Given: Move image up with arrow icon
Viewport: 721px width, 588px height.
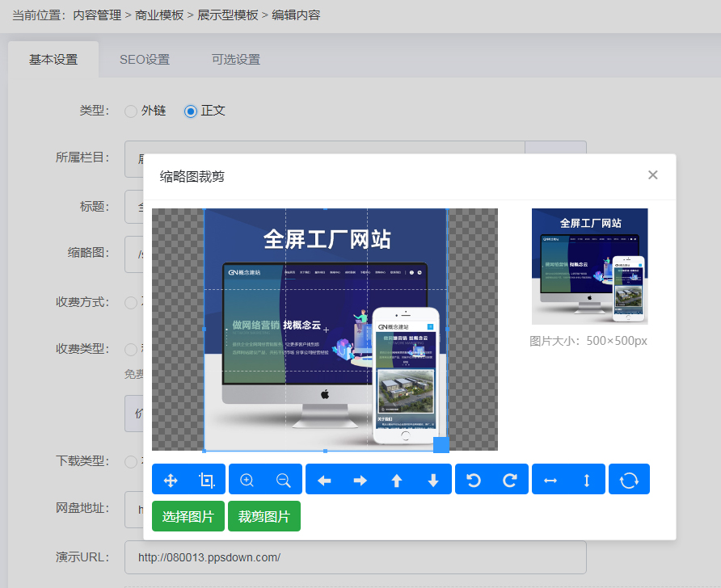Looking at the screenshot, I should (397, 480).
